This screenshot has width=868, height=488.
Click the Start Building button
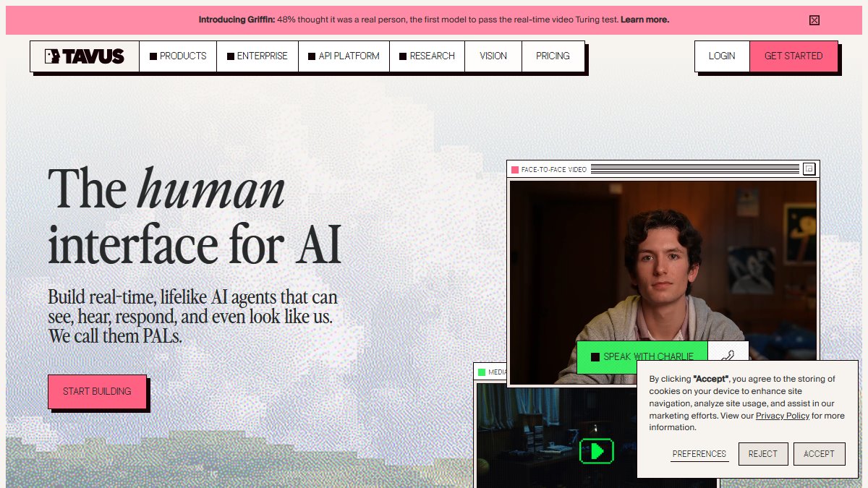point(97,391)
